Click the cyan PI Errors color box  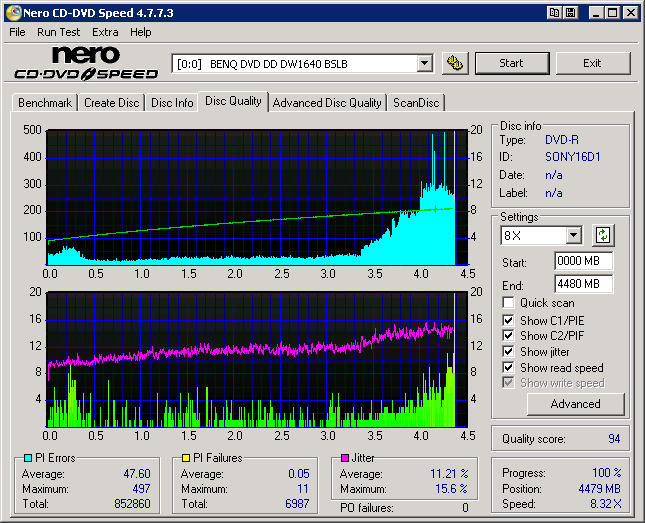point(27,458)
